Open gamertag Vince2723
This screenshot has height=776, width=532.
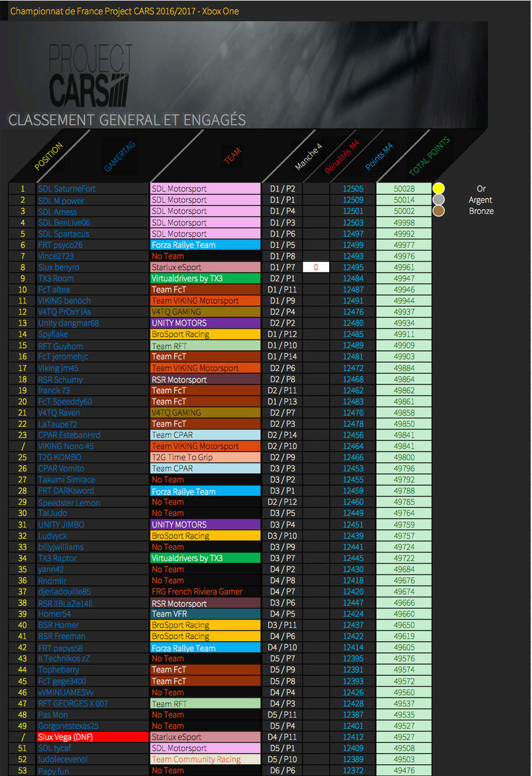tap(55, 257)
